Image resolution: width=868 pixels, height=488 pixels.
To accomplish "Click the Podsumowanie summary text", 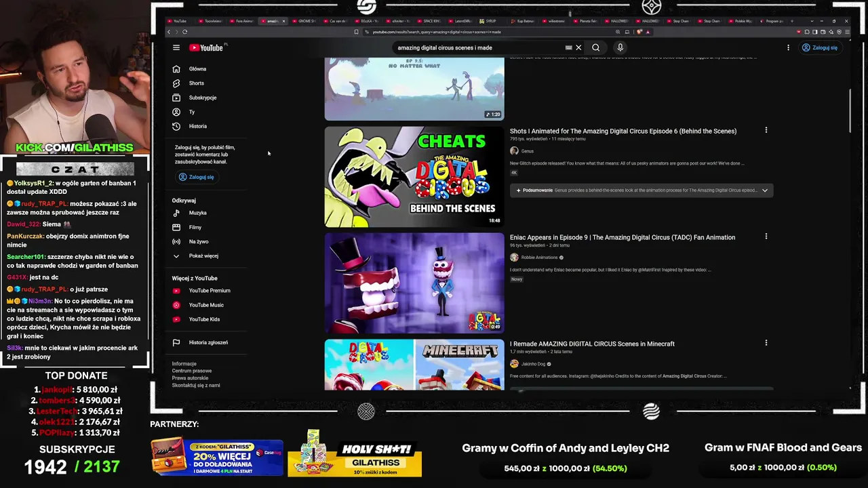I will pos(538,190).
